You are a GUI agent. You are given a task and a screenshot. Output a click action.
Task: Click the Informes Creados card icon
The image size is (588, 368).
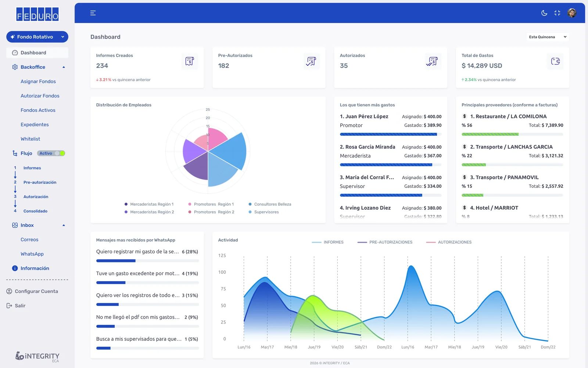(x=190, y=61)
